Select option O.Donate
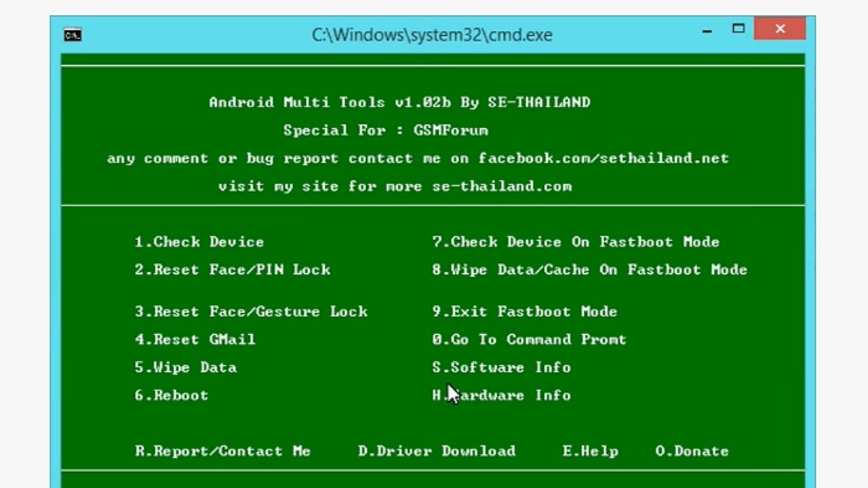This screenshot has height=488, width=868. [x=692, y=451]
